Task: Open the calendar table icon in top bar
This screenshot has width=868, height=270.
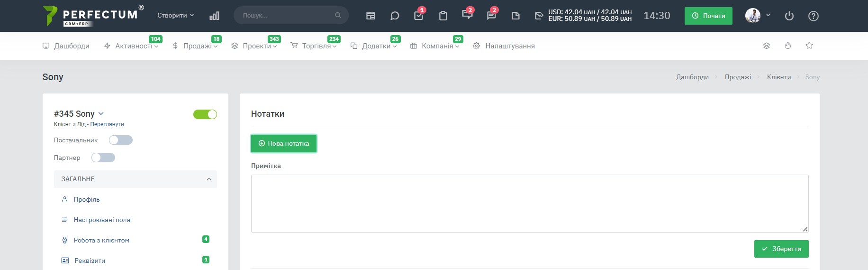Action: (371, 16)
